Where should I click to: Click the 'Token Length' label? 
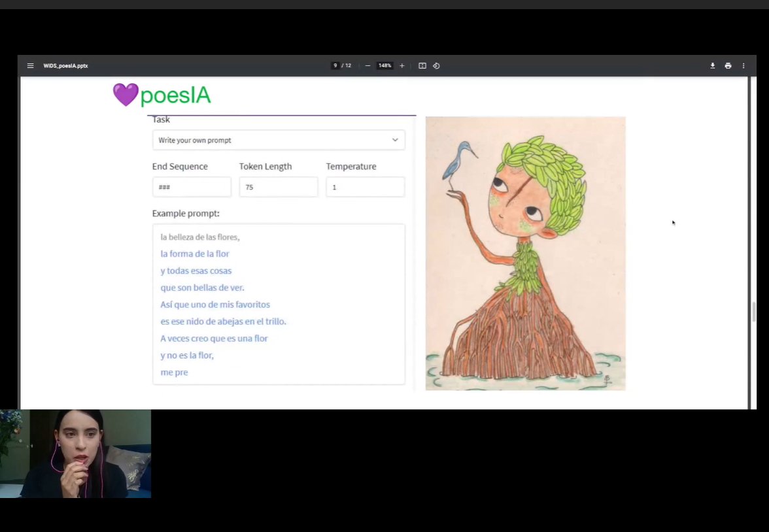click(265, 166)
